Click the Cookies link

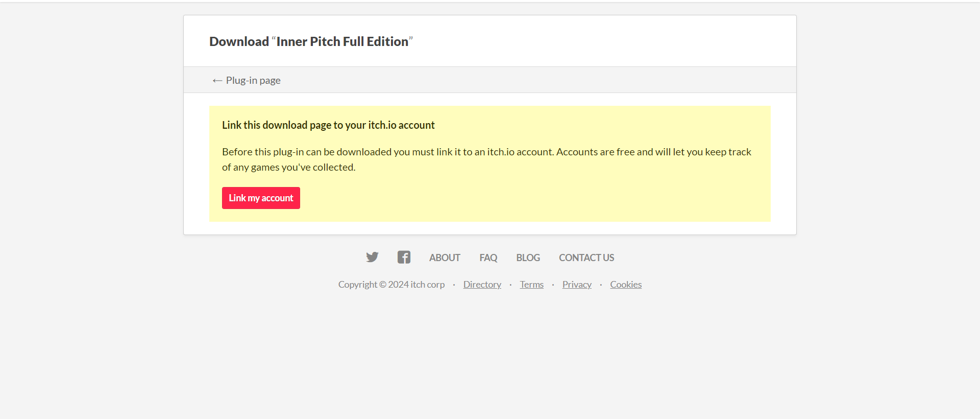[626, 285]
